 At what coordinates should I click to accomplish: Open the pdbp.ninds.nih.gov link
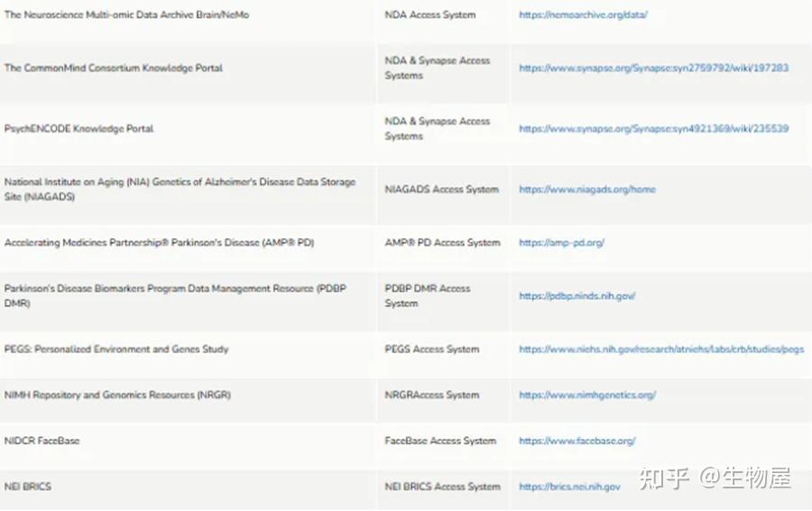click(x=577, y=296)
